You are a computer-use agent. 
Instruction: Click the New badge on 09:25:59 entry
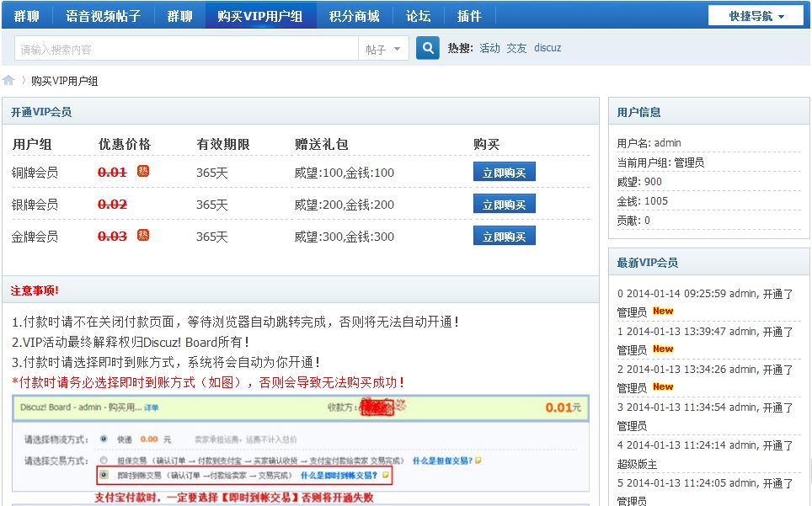coord(663,311)
